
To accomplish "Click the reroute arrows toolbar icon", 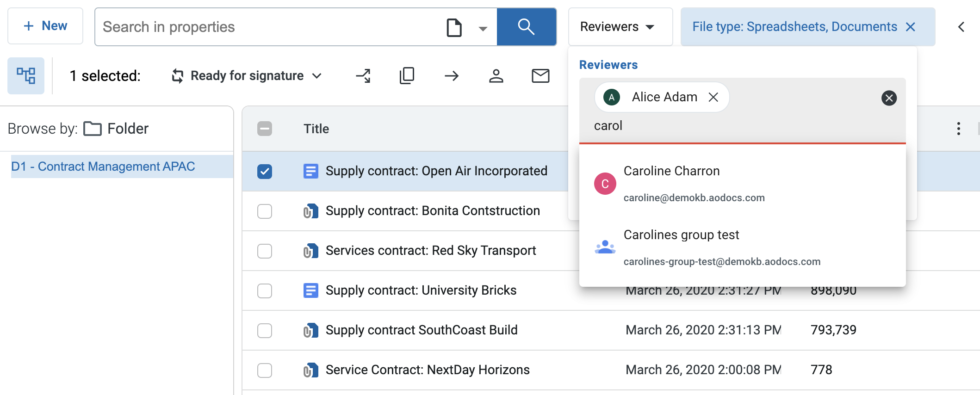I will click(x=363, y=75).
